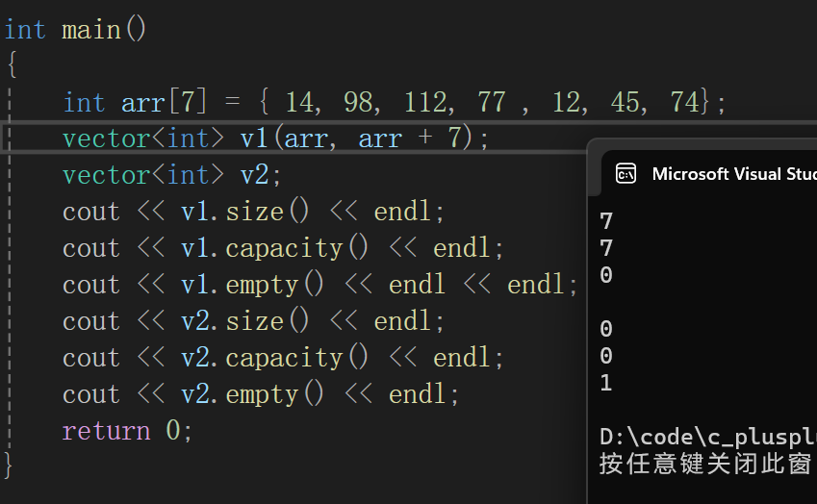Click the 'vector<int> v1(arr, arr + 7);' line
The width and height of the screenshot is (817, 504).
pos(275,139)
